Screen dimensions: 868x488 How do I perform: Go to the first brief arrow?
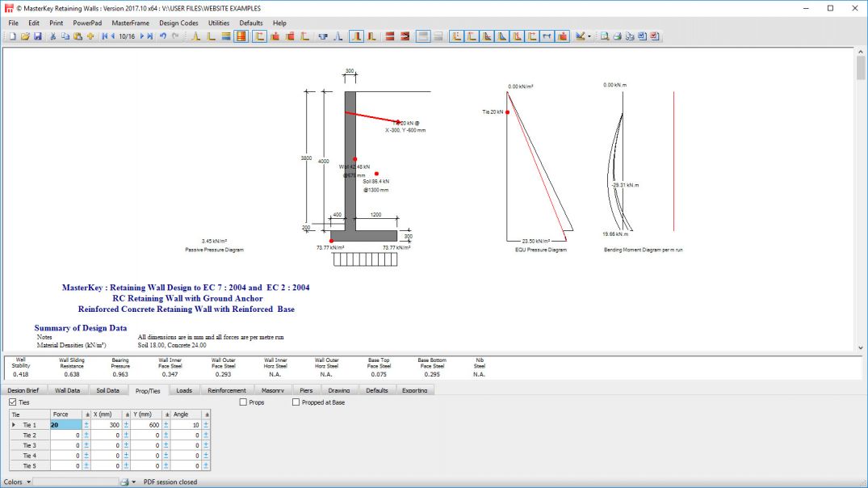pyautogui.click(x=105, y=36)
